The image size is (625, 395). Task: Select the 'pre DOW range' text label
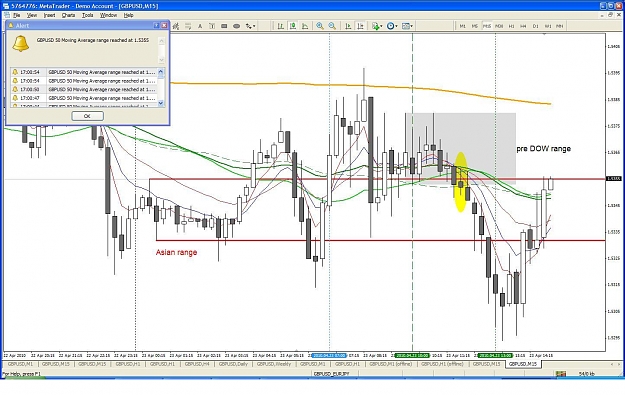pos(543,149)
